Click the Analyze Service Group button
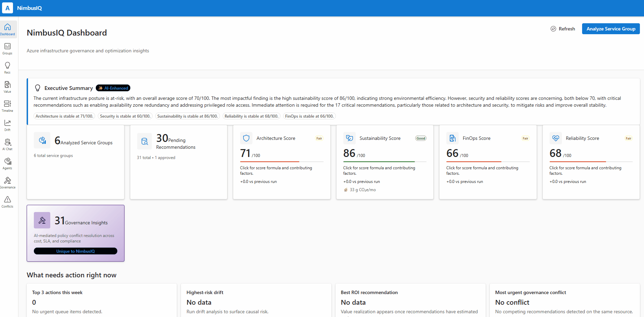644x317 pixels. pyautogui.click(x=611, y=29)
